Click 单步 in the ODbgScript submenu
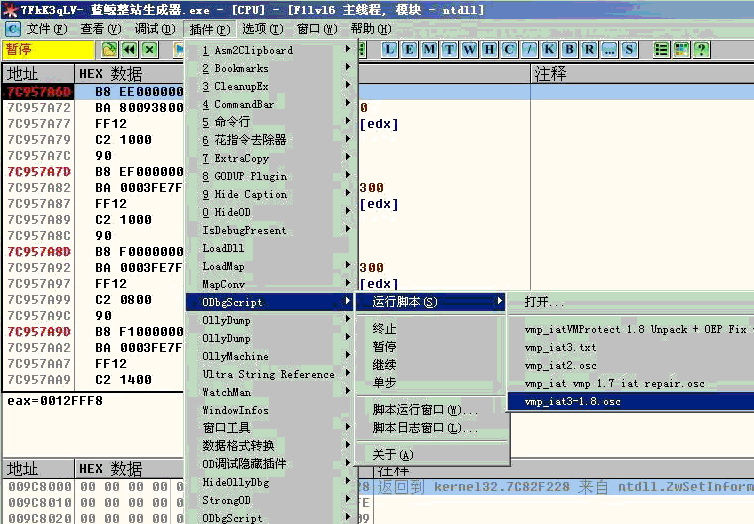Viewport: 754px width, 524px height. pos(431,383)
